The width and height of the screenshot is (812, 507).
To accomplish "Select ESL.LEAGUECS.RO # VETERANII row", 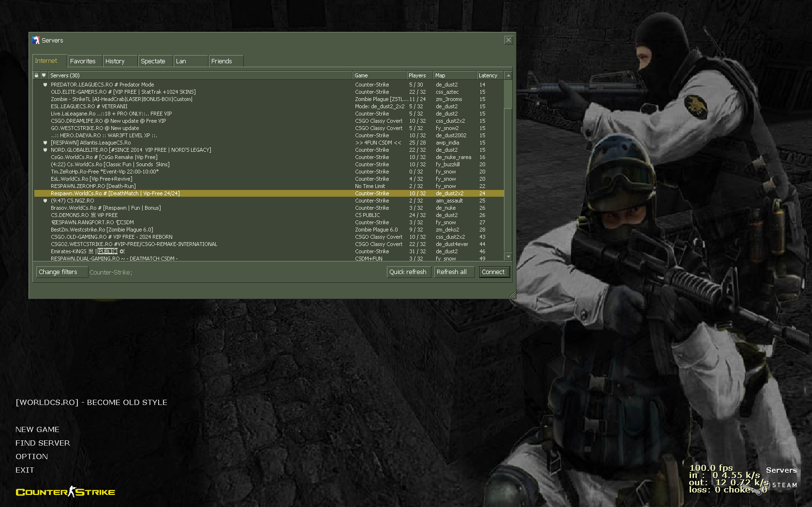I will [269, 106].
